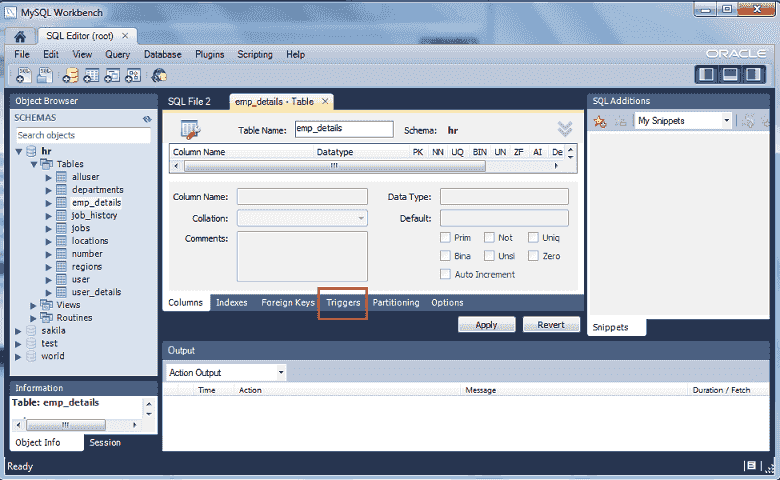Create new view toolbar icon
Image resolution: width=780 pixels, height=480 pixels.
click(112, 75)
